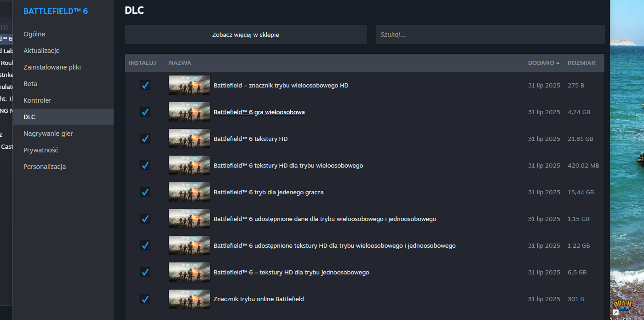This screenshot has height=320, width=644.
Task: Click the 275 B size value
Action: point(576,85)
